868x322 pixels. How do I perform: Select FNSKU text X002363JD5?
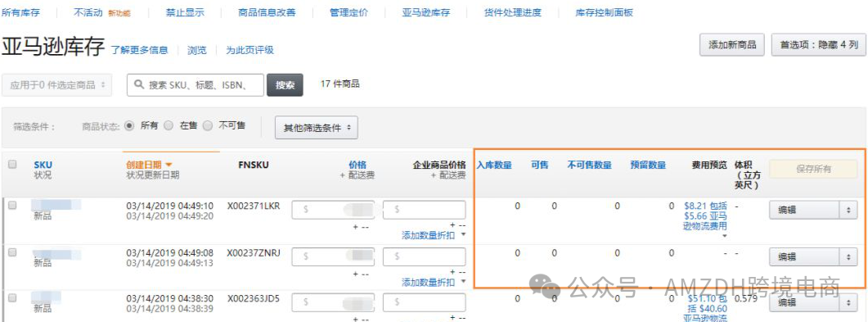pos(254,299)
